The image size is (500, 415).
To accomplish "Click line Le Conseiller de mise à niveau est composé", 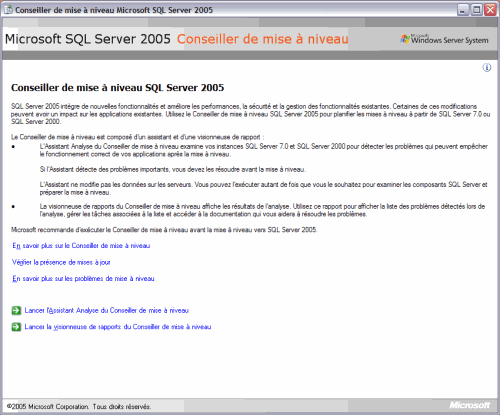I will 137,137.
